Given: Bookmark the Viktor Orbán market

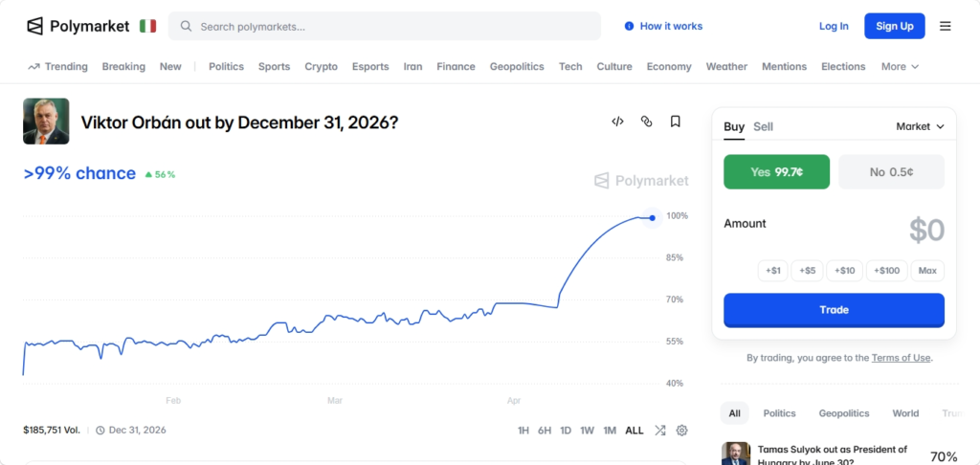Looking at the screenshot, I should point(675,122).
